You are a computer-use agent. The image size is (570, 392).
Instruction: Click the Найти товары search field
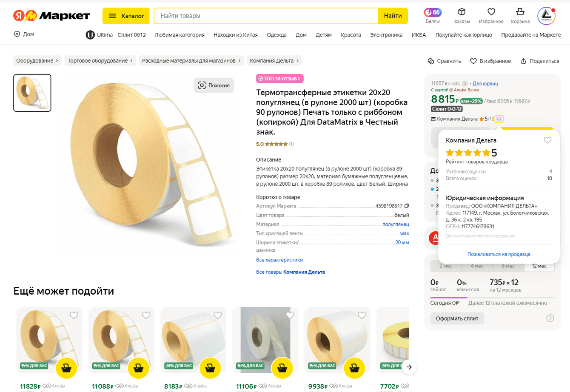click(x=266, y=16)
